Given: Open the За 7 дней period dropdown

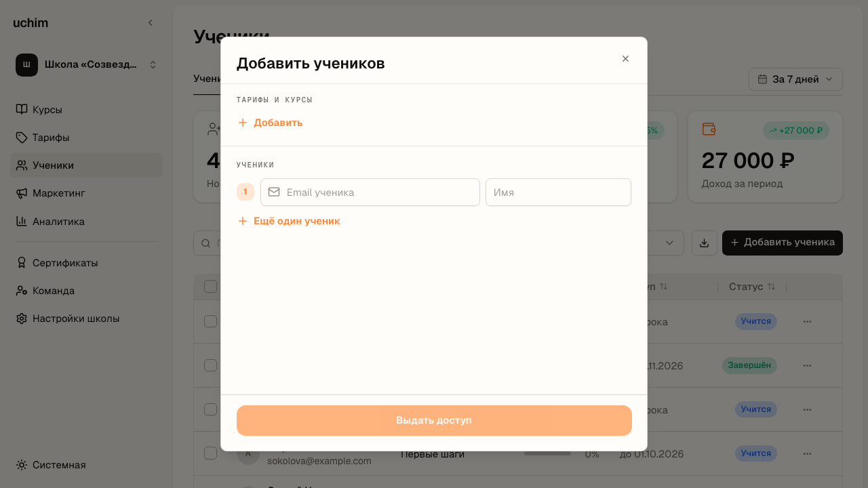Looking at the screenshot, I should point(795,79).
